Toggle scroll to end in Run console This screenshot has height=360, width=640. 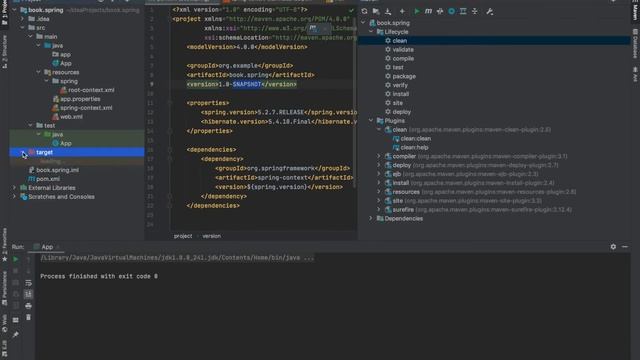coord(28,294)
